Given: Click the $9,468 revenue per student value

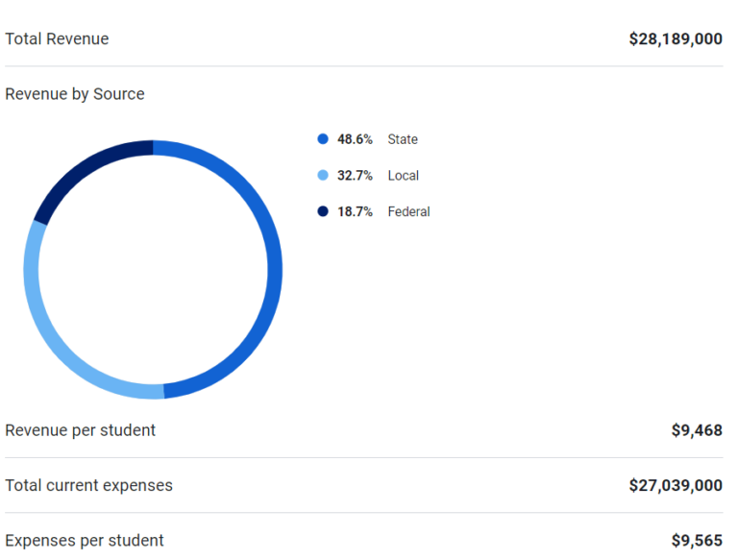Looking at the screenshot, I should coord(697,430).
